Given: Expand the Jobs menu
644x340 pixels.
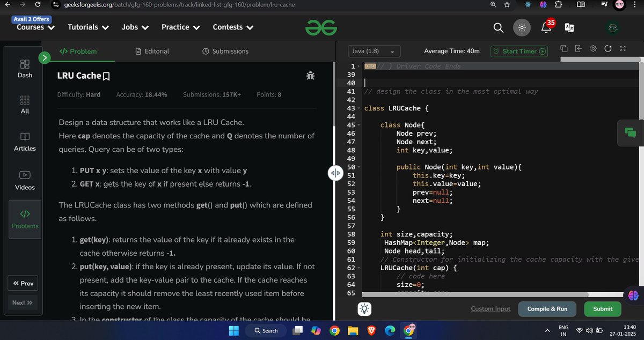Looking at the screenshot, I should tap(135, 27).
